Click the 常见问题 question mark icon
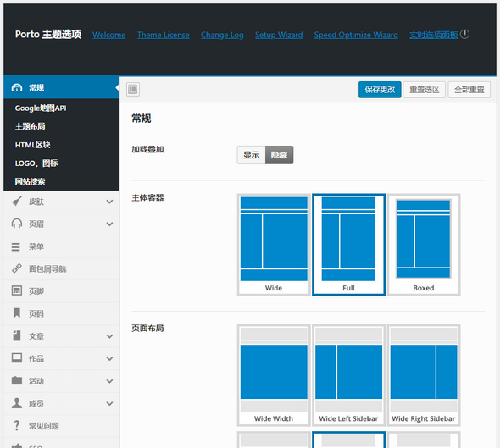Viewport: 500px width, 448px height. click(17, 425)
